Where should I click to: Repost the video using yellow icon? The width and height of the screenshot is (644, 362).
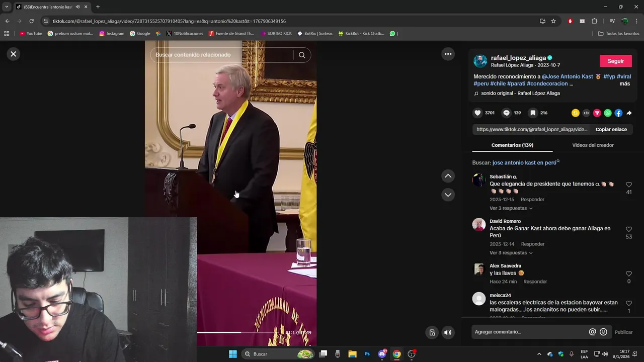[576, 113]
